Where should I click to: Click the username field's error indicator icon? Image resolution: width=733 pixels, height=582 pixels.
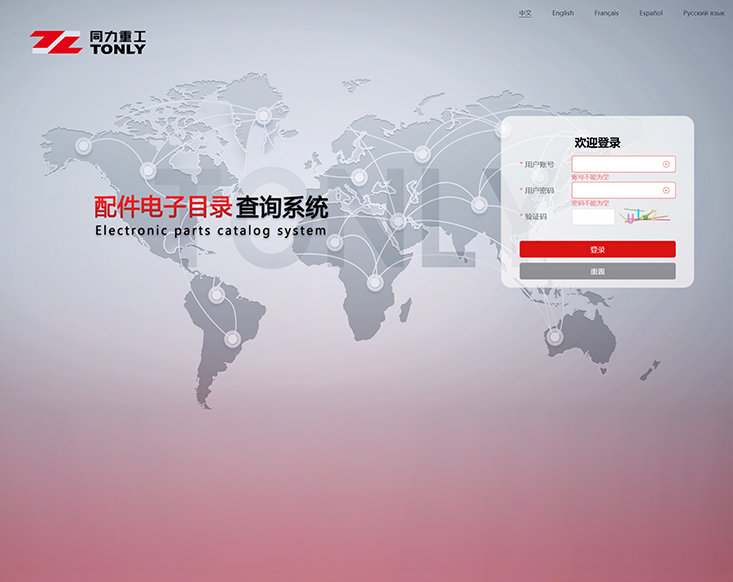tap(666, 164)
